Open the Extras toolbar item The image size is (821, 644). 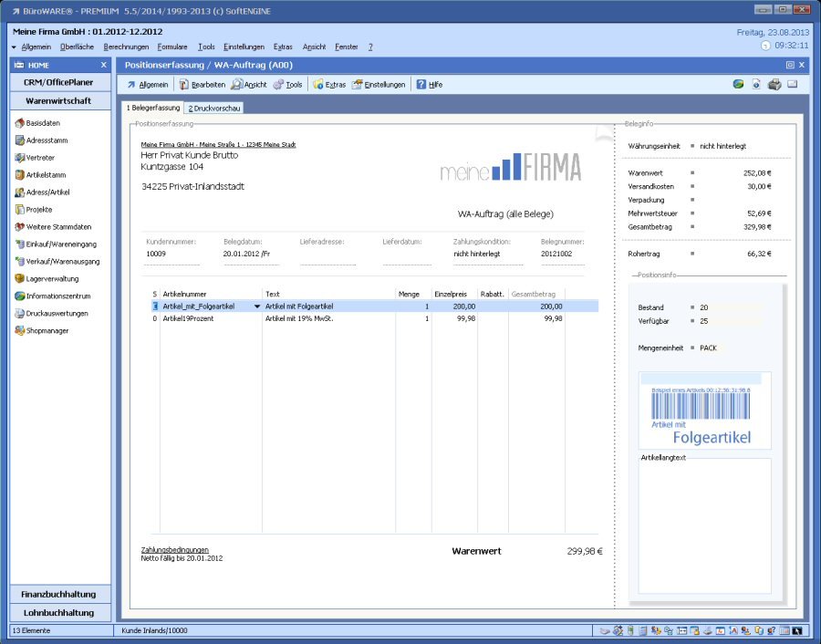(x=329, y=84)
